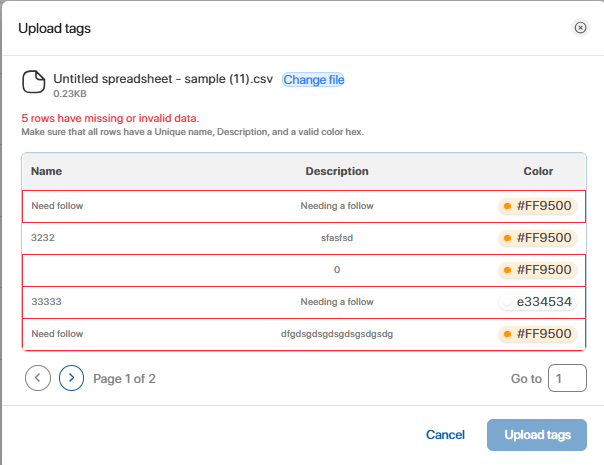Click the dfgdsgdsgdsgdsgdsgdsg description cell
This screenshot has width=604, height=465.
tap(337, 333)
